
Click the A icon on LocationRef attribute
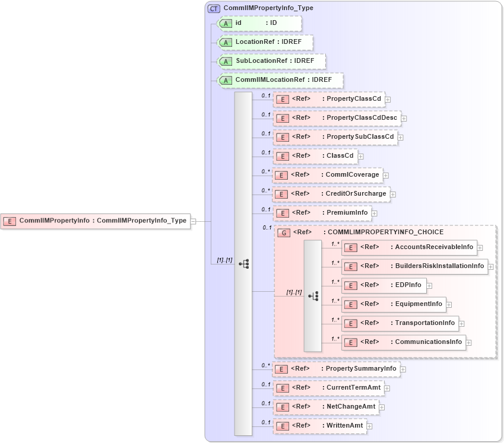click(226, 42)
